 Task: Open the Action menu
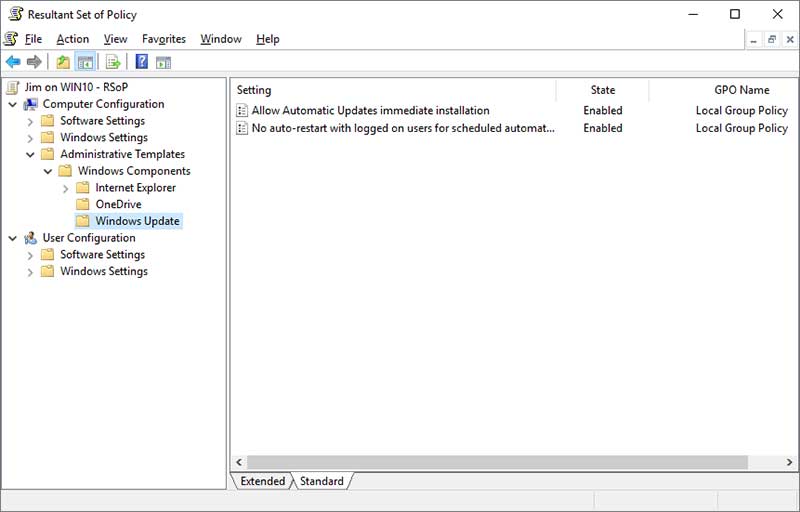pos(72,39)
